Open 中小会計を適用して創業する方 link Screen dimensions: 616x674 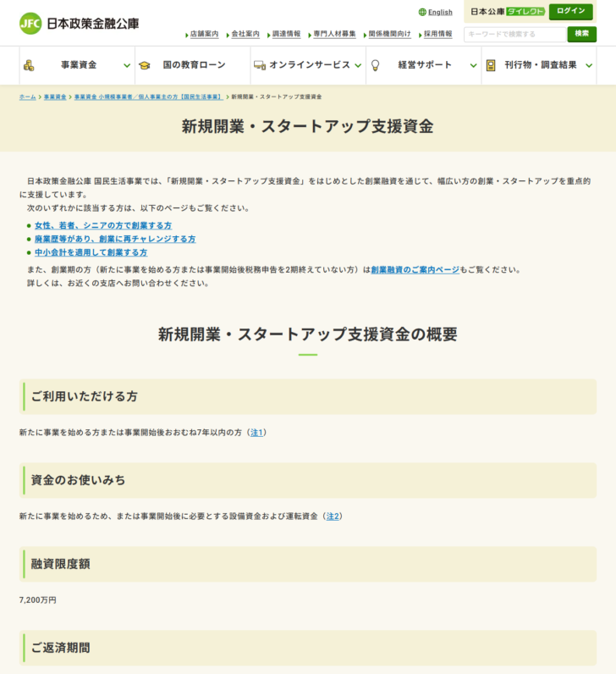(91, 252)
